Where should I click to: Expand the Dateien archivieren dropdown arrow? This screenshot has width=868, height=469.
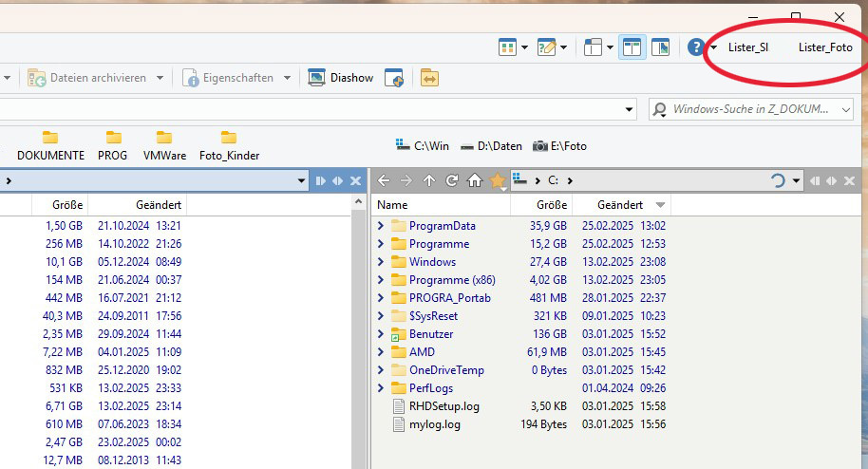[160, 78]
